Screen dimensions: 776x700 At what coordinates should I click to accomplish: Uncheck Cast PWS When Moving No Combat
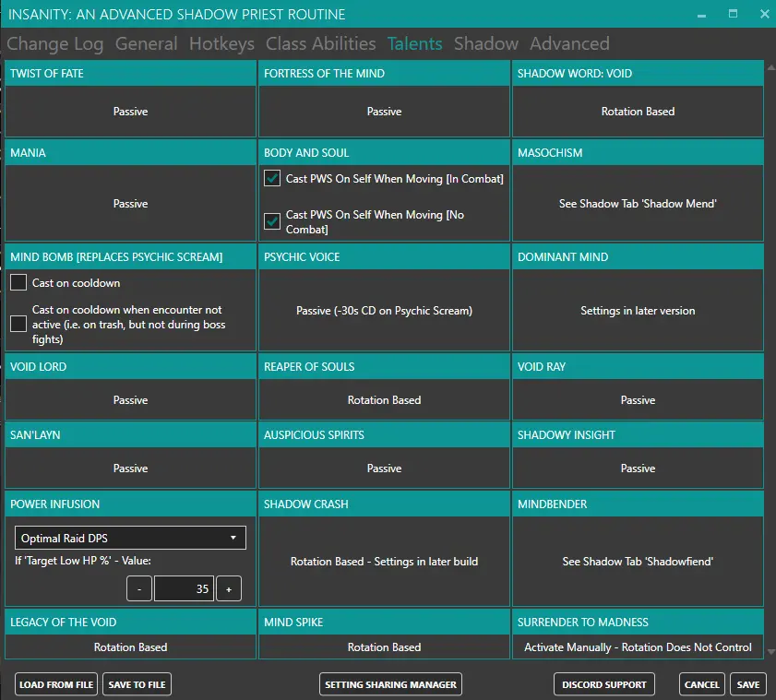[272, 221]
